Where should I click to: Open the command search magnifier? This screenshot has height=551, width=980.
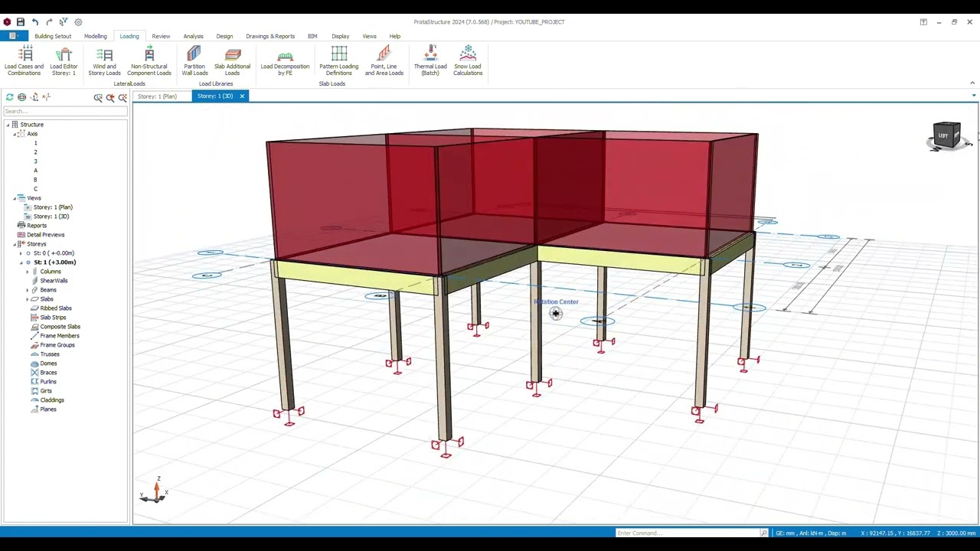click(x=764, y=533)
